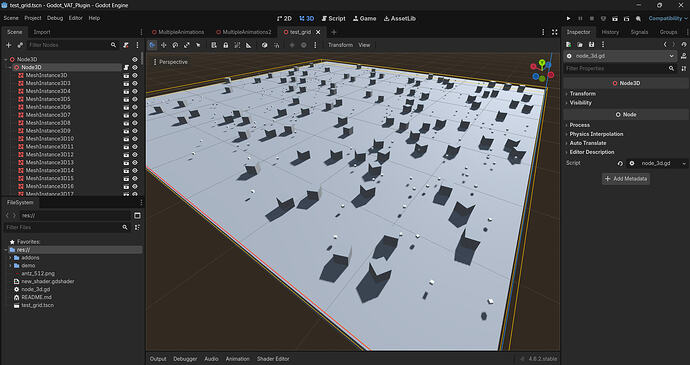The height and width of the screenshot is (365, 690).
Task: Hide the MeshInstance3D5 node
Action: (135, 99)
